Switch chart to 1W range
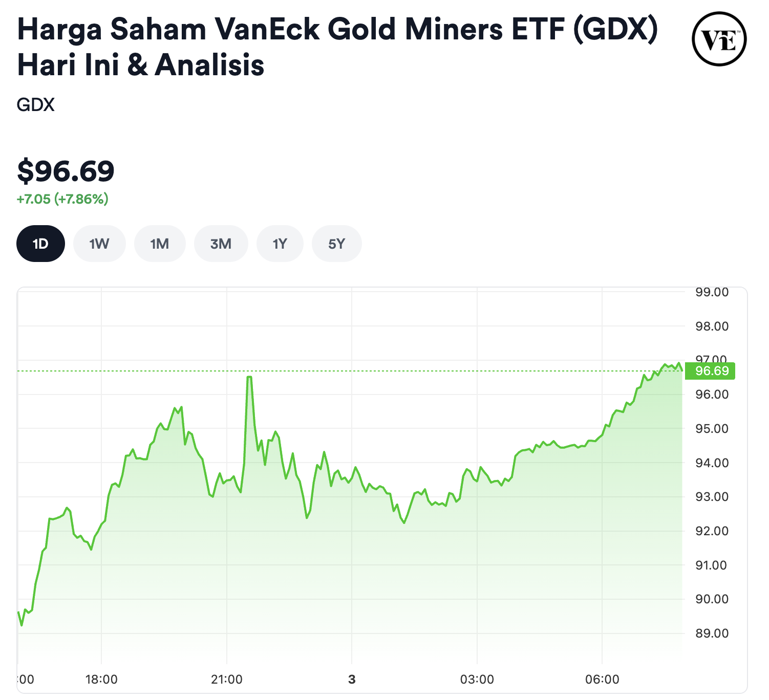769x700 pixels. point(99,244)
